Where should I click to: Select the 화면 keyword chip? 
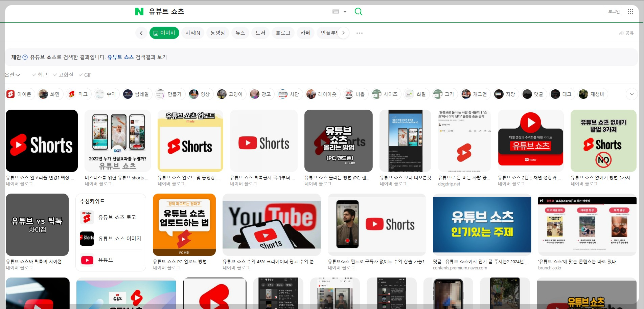(50, 94)
